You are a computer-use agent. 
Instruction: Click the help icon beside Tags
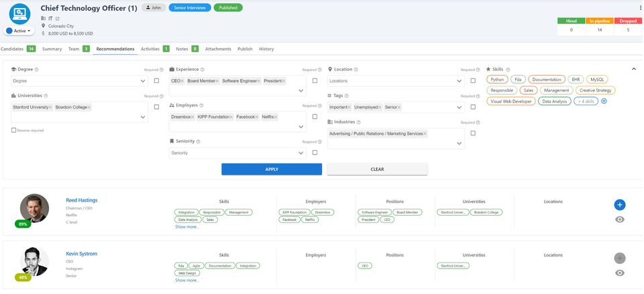pyautogui.click(x=346, y=96)
